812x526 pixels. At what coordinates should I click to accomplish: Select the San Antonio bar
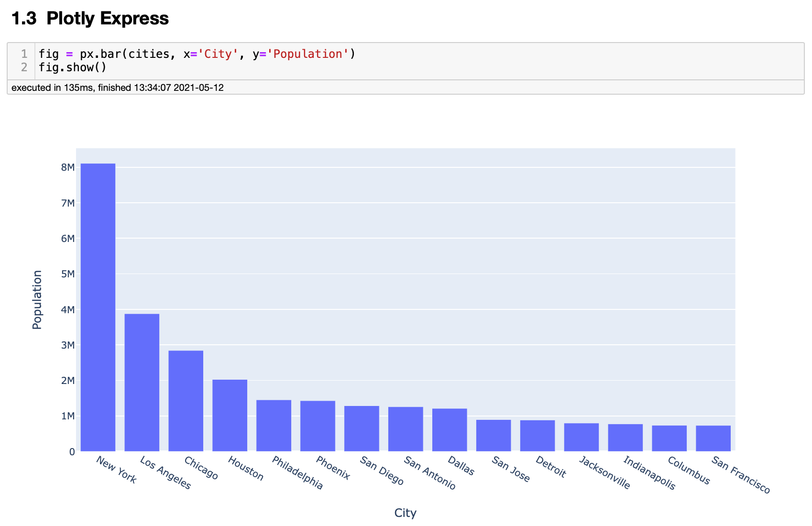tap(406, 429)
